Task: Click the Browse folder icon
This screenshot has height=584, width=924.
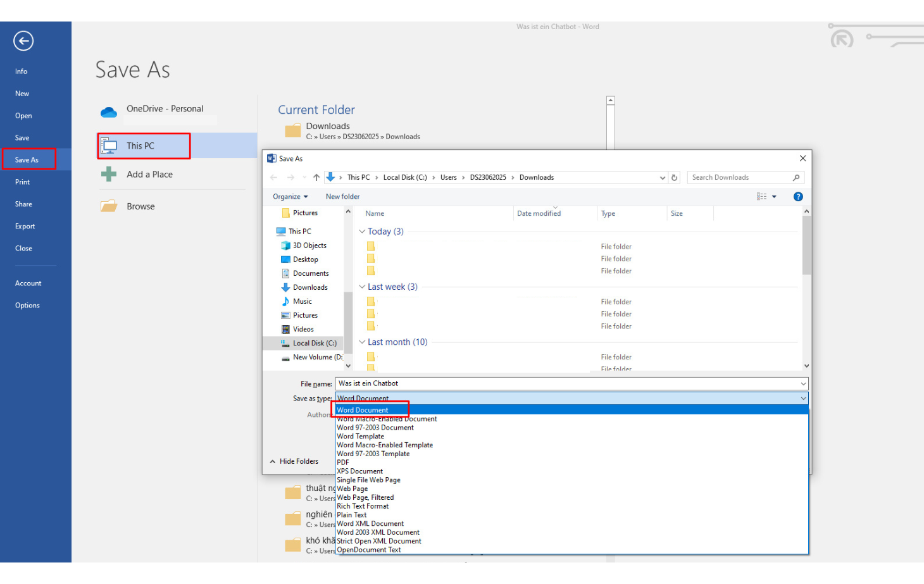Action: click(x=109, y=206)
